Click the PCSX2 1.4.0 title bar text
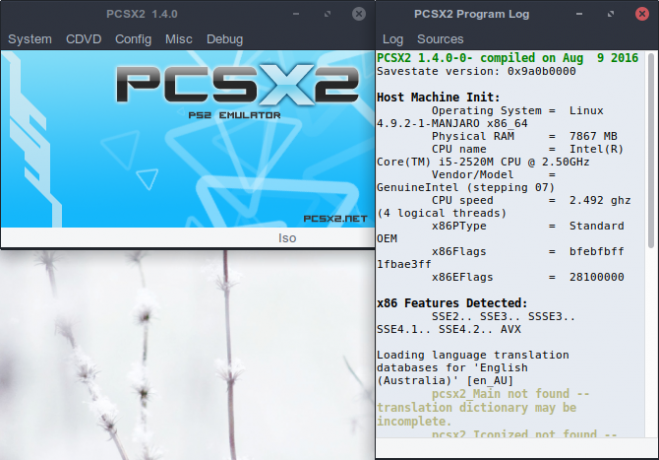 coord(142,14)
